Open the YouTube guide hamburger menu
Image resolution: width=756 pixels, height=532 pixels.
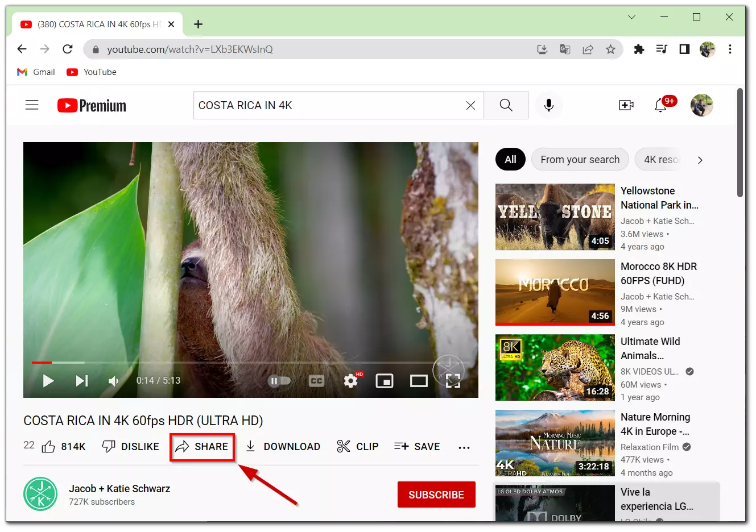(32, 105)
